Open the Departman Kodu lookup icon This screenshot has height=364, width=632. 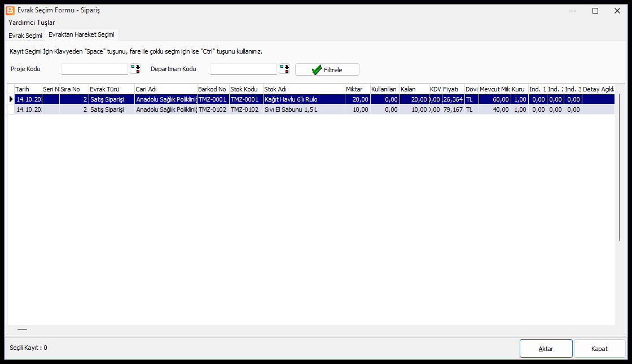point(284,69)
